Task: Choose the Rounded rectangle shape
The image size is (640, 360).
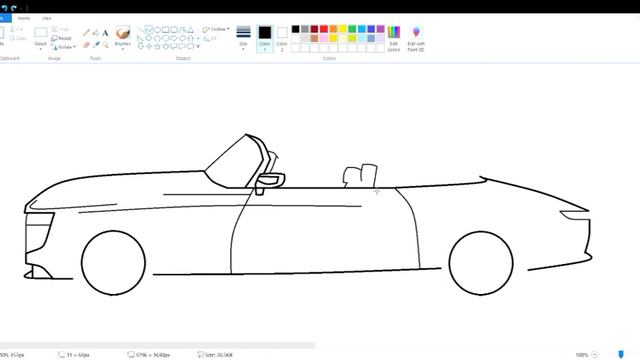Action: (174, 29)
